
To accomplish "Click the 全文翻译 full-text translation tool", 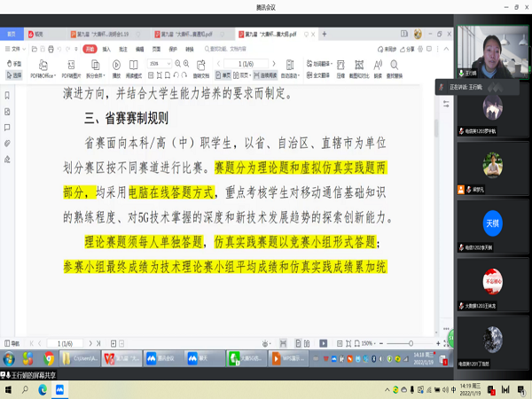I will point(318,75).
